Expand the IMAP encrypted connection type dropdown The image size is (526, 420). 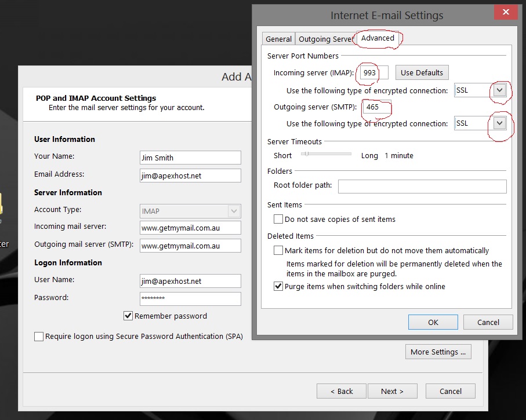coord(500,90)
